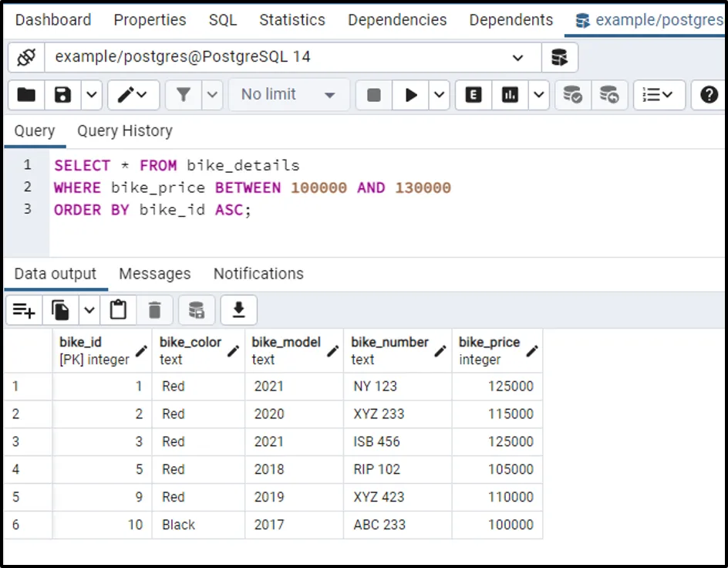Image resolution: width=728 pixels, height=568 pixels.
Task: Open the help question mark icon
Action: (x=709, y=95)
